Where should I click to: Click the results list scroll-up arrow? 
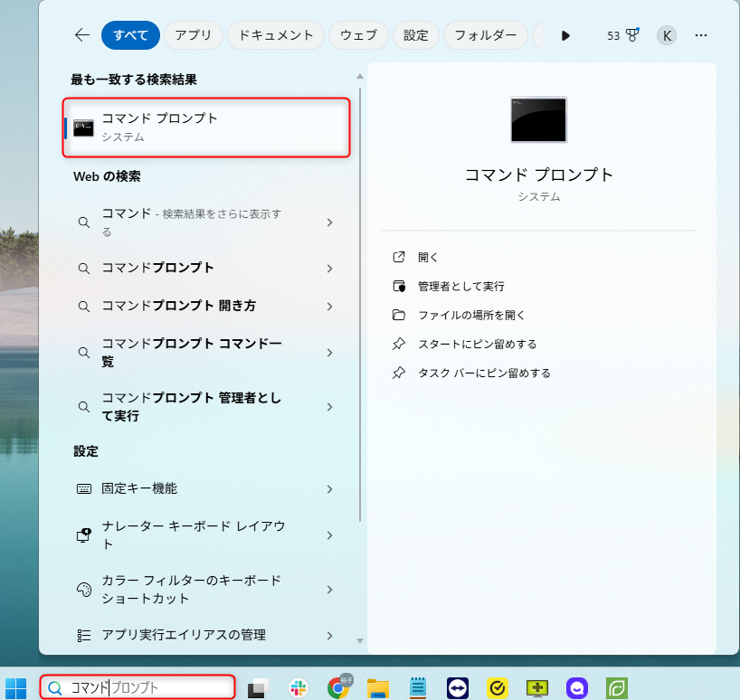(360, 76)
